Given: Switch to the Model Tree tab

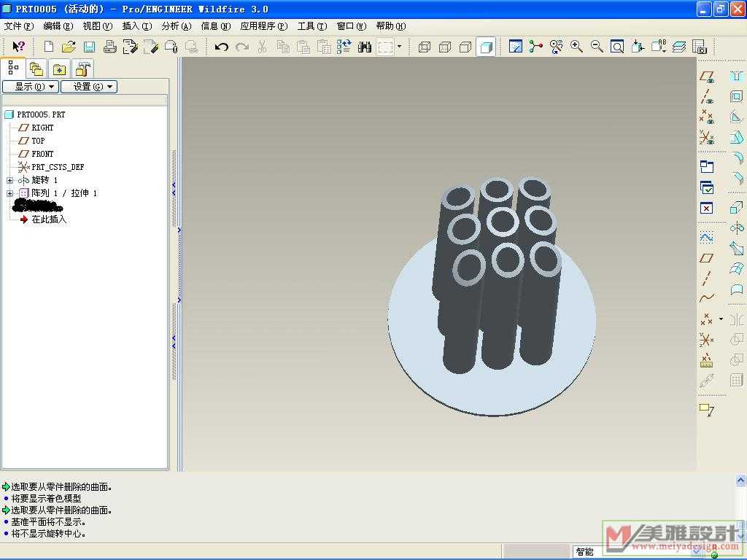Looking at the screenshot, I should [x=13, y=69].
